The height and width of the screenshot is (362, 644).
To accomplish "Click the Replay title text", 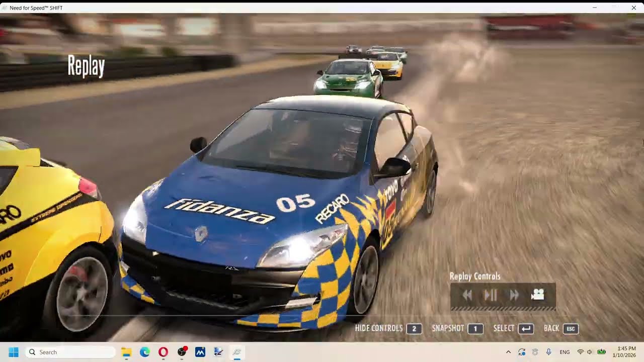I will (86, 66).
